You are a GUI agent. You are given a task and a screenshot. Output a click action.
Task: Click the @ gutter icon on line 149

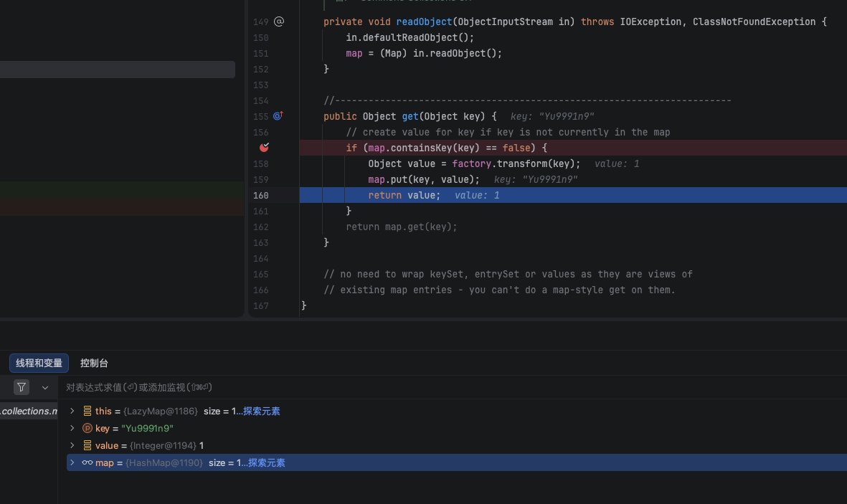coord(279,22)
